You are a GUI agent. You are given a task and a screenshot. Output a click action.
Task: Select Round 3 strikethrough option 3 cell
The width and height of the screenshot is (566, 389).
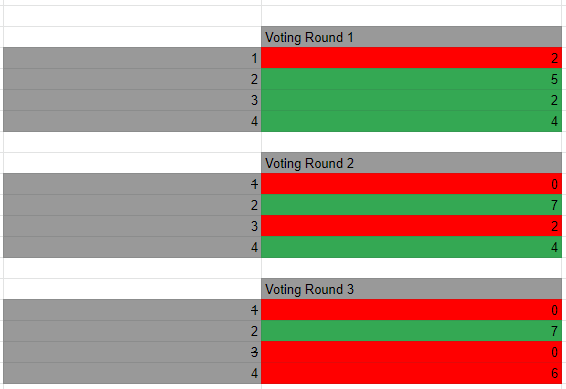[132, 352]
